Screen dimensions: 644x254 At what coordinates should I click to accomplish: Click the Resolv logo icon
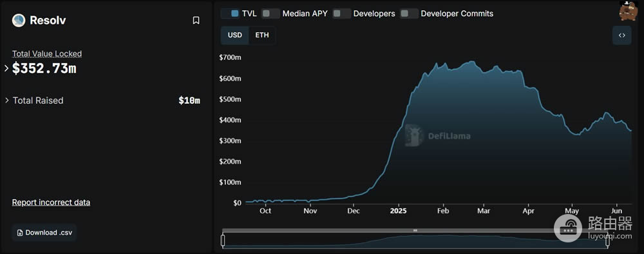coord(19,20)
